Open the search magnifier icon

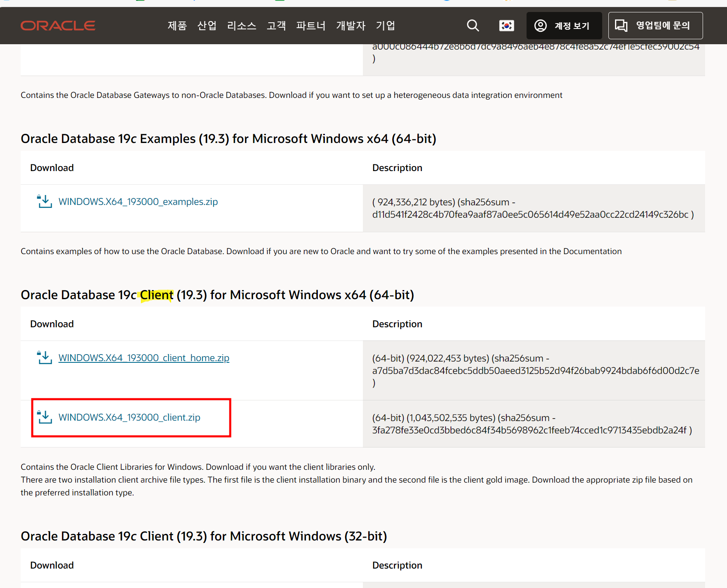473,26
